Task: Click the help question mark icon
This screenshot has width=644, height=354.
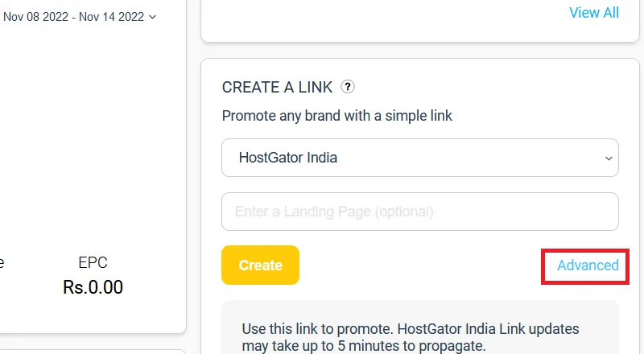Action: coord(348,87)
